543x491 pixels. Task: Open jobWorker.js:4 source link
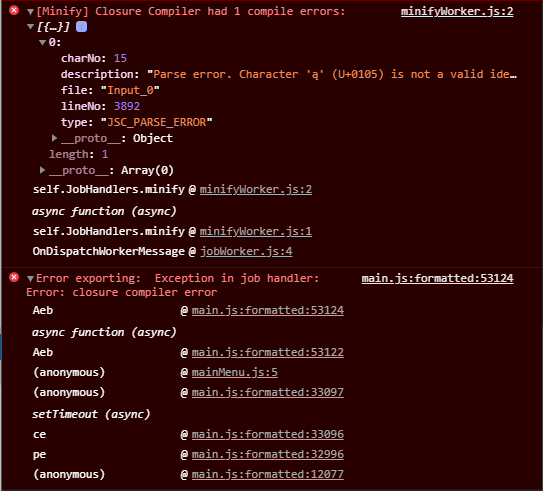coord(246,251)
